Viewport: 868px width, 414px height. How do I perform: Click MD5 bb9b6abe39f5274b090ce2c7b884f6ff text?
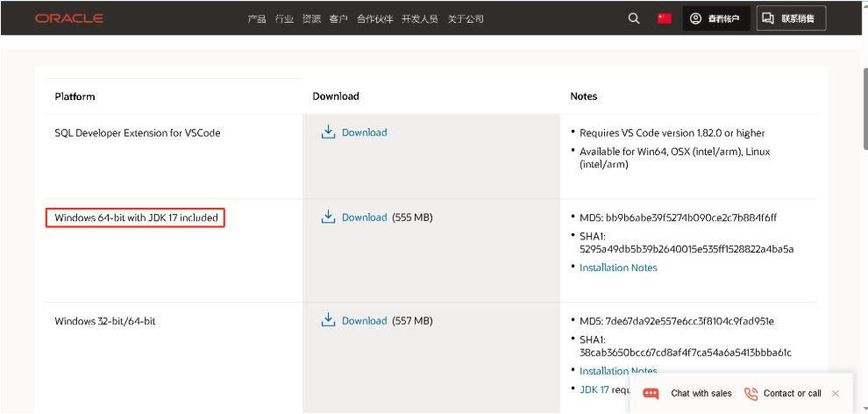click(678, 218)
